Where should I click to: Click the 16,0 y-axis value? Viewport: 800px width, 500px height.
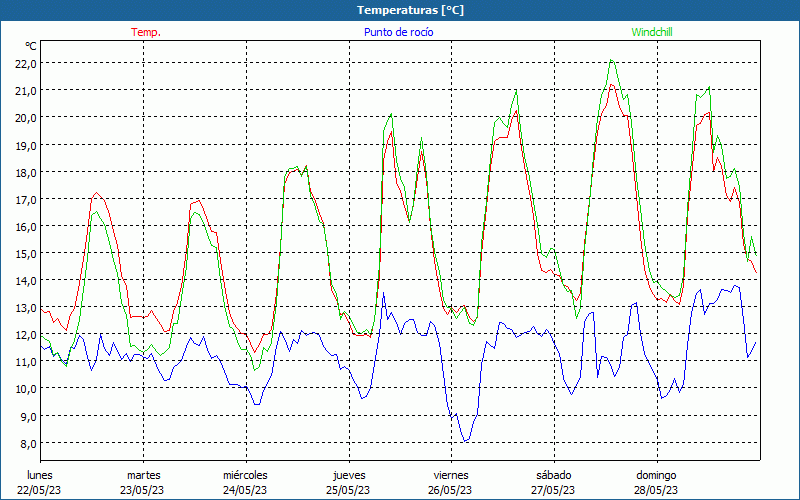(x=26, y=227)
